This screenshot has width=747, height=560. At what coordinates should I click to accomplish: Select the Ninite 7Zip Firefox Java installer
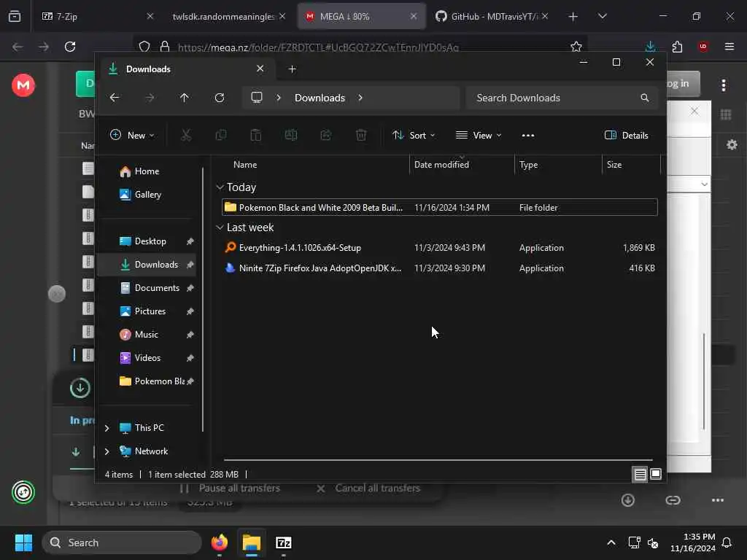coord(440,268)
